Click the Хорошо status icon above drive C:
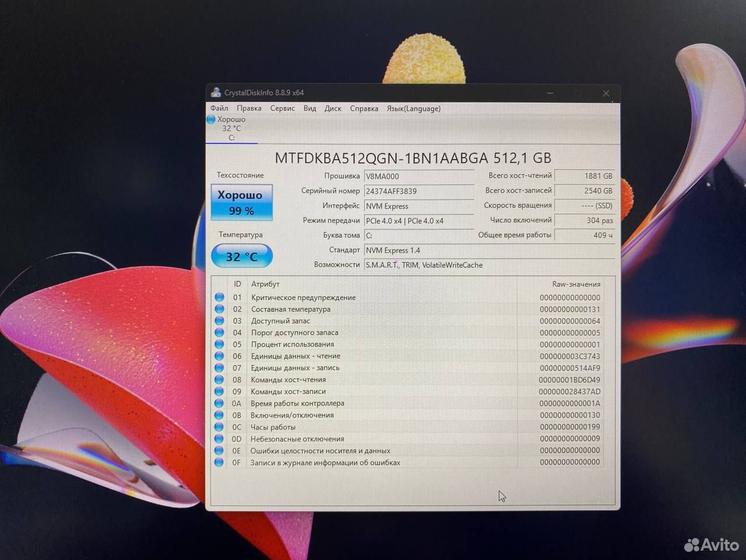This screenshot has width=746, height=560. pyautogui.click(x=211, y=120)
